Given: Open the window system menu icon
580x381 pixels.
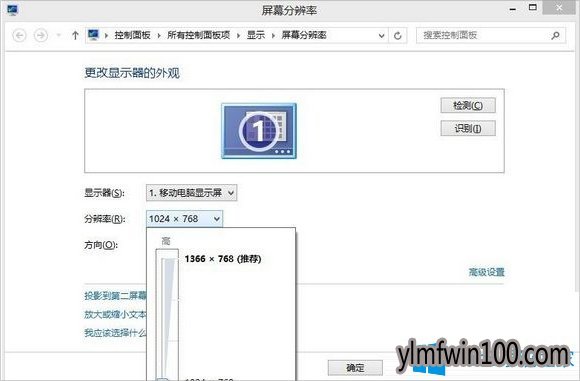Looking at the screenshot, I should coord(12,10).
